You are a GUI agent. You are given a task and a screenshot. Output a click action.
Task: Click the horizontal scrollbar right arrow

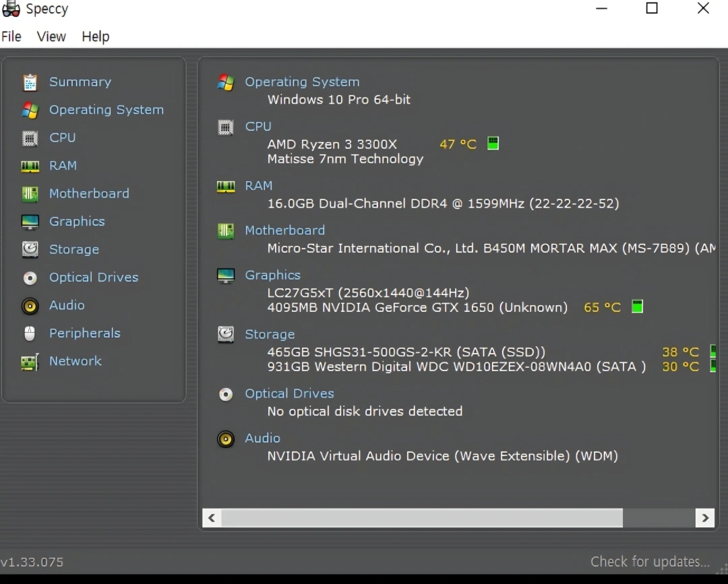point(705,518)
